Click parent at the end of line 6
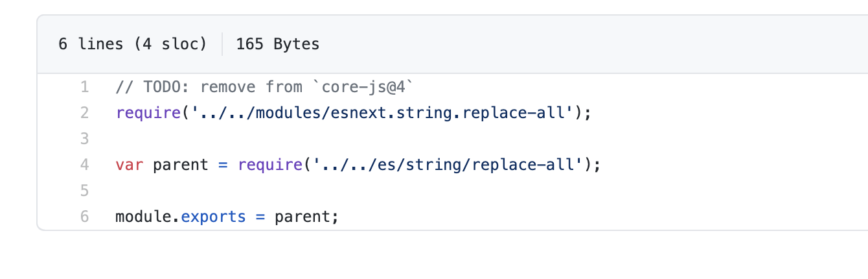 coord(303,217)
